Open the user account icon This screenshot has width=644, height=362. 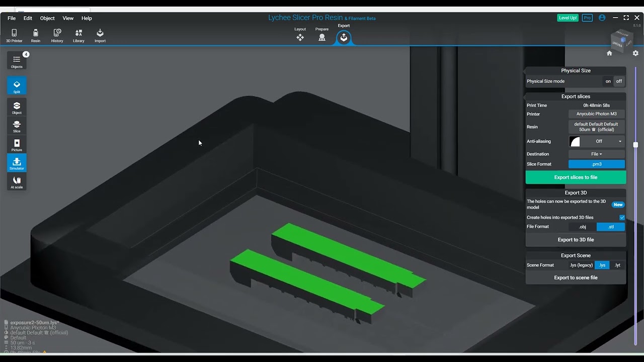(602, 18)
